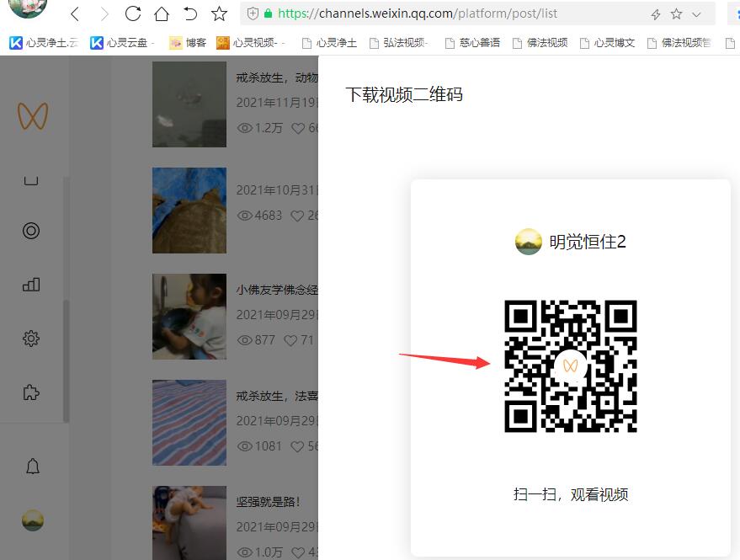
Task: Open the 心灵博文 bookmark
Action: tap(607, 43)
